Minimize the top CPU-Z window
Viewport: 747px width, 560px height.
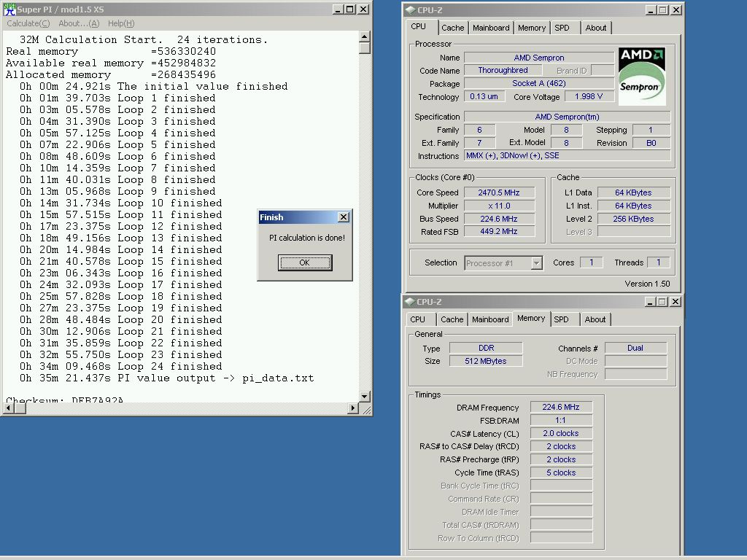point(651,10)
